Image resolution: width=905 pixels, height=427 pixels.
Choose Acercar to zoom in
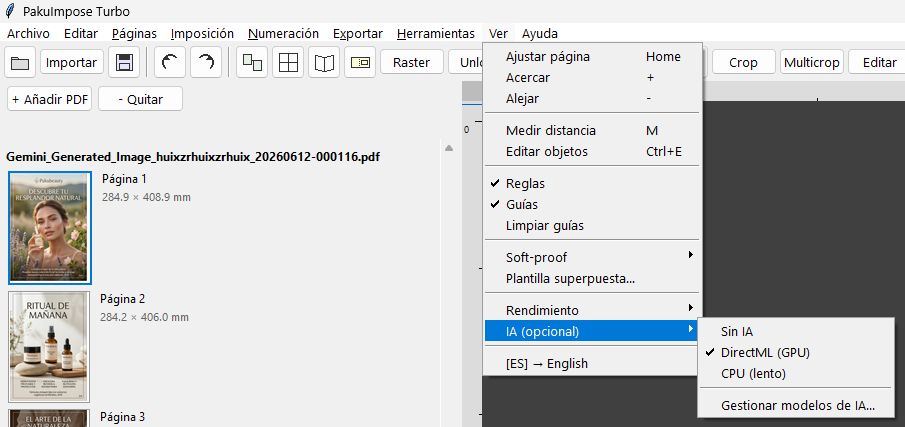coord(592,77)
